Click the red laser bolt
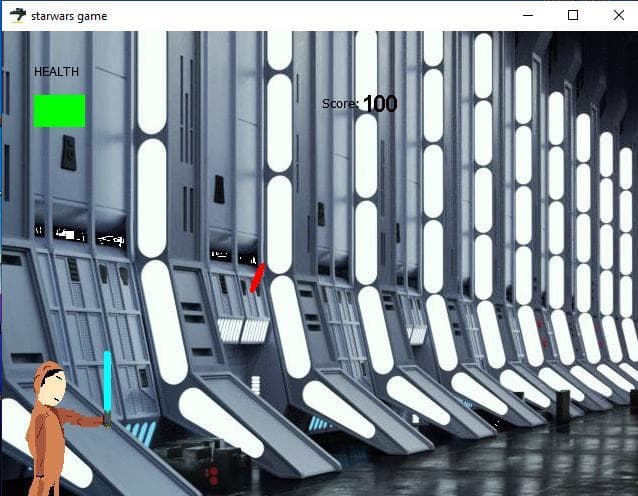 (x=258, y=278)
